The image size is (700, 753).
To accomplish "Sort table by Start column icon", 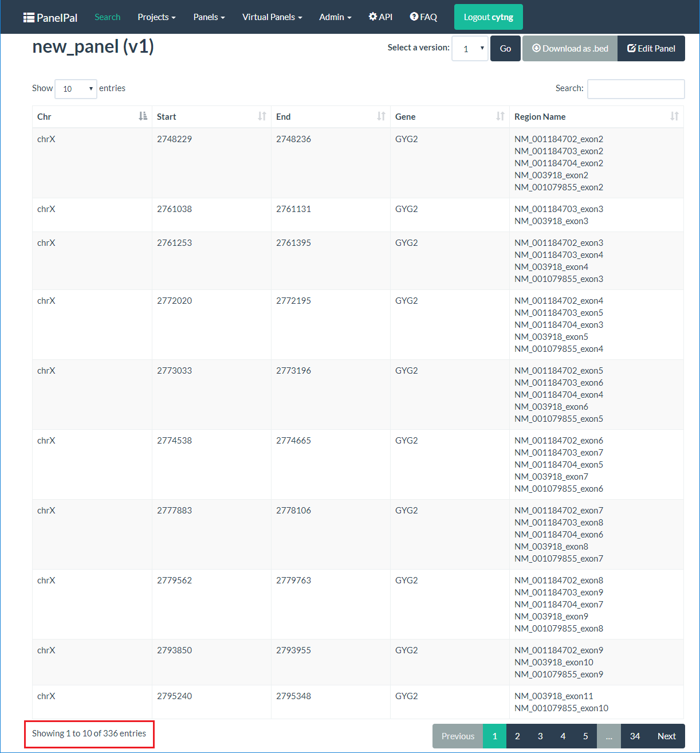I will click(x=262, y=116).
